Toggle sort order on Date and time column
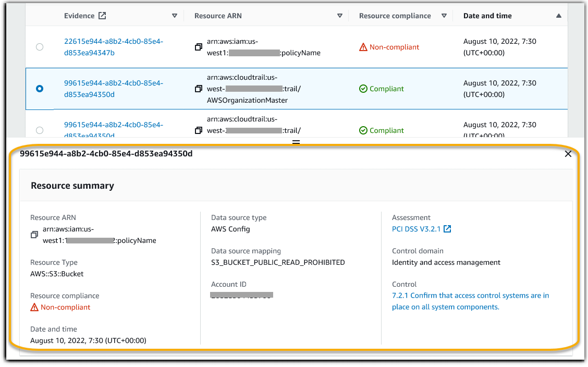This screenshot has width=588, height=367. pos(559,15)
